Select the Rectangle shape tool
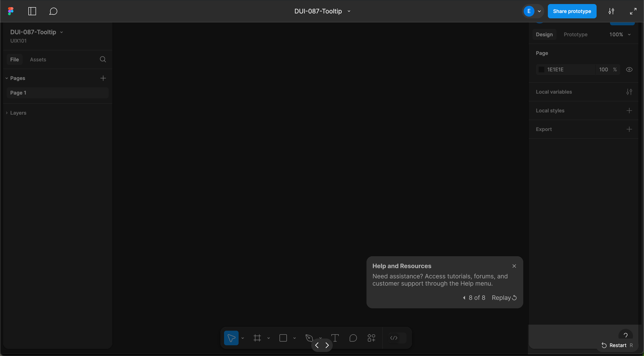Screen dimensions: 644x356 (x=283, y=338)
